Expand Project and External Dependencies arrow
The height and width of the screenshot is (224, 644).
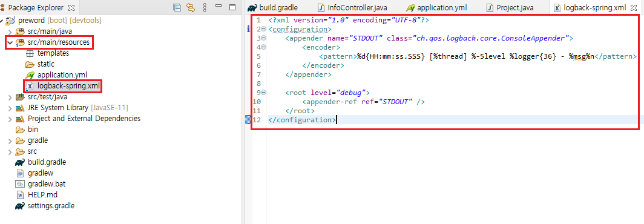[10, 119]
